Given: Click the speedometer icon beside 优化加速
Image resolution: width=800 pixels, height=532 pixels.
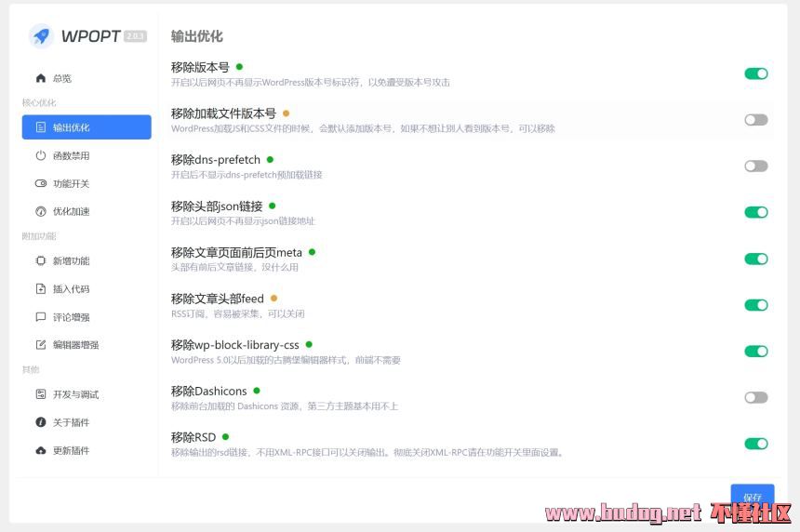Looking at the screenshot, I should click(x=41, y=211).
